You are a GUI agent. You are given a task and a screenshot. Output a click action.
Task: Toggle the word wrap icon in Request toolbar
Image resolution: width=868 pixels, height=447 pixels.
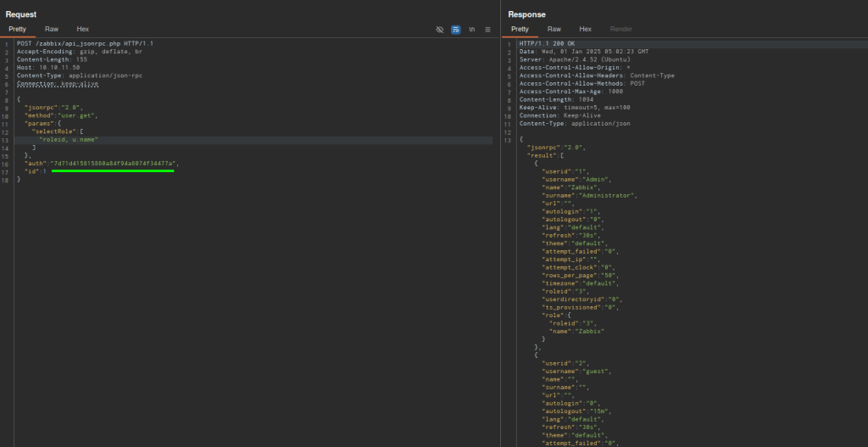click(456, 29)
